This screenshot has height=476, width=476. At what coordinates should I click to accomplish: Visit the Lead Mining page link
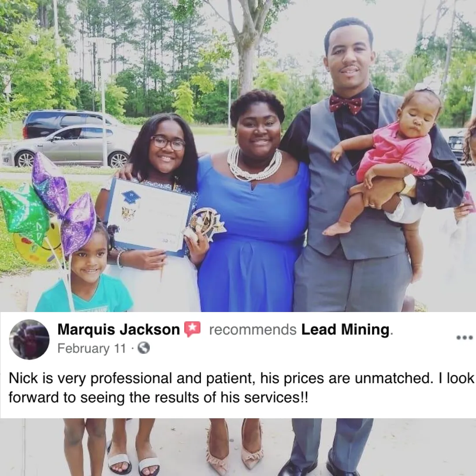pyautogui.click(x=345, y=329)
